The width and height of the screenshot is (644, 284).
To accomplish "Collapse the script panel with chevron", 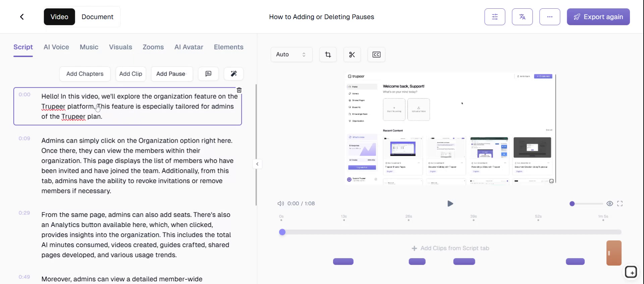I will (x=257, y=164).
